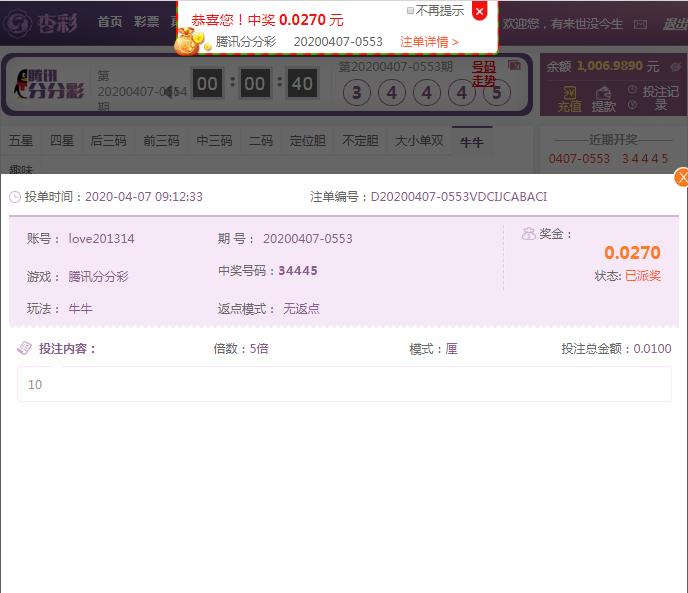Viewport: 688px width, 593px height.
Task: Click the 投注内容 ticket icon
Action: (24, 348)
